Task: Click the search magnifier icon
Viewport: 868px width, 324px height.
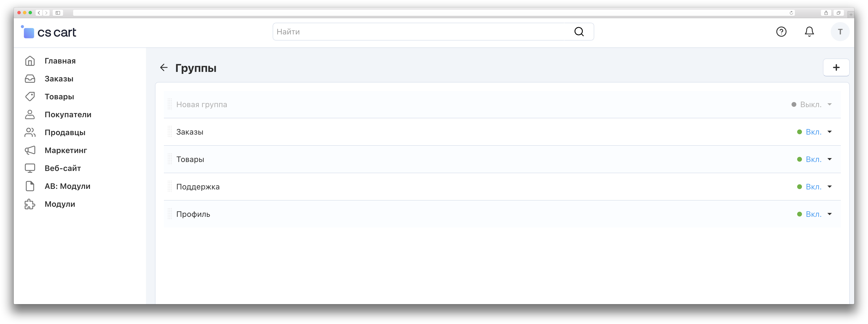Action: click(x=579, y=32)
